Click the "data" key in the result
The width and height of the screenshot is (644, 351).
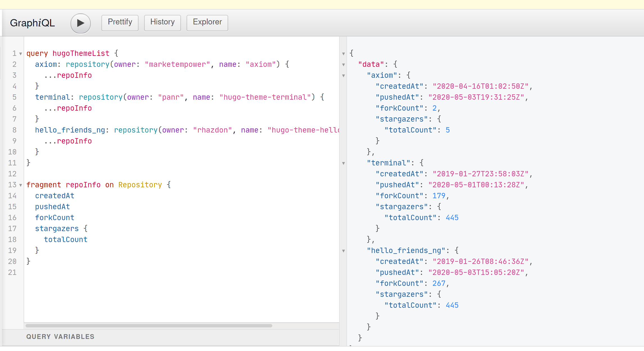(x=371, y=64)
